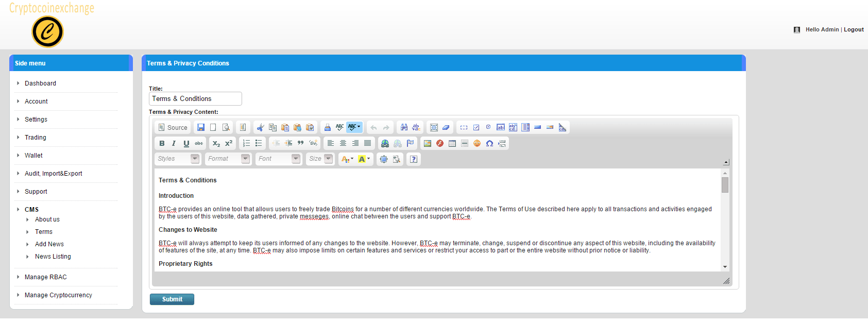Open the Add News link
The image size is (868, 322).
coord(49,244)
